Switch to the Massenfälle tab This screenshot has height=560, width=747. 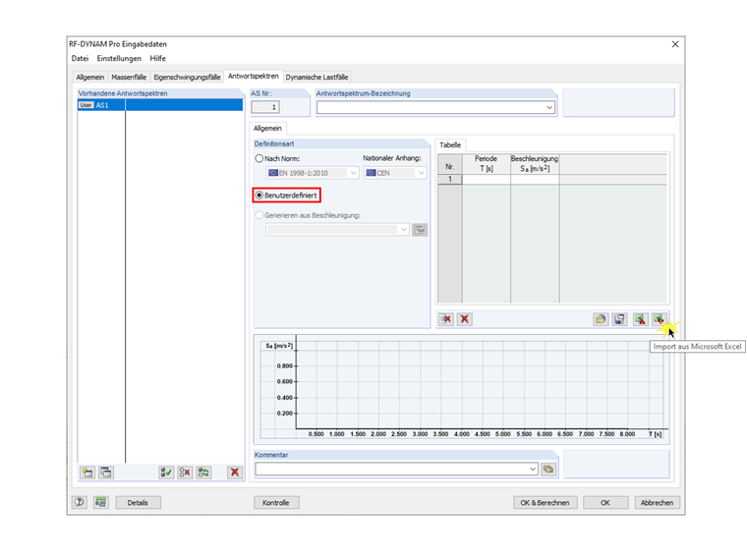[129, 78]
